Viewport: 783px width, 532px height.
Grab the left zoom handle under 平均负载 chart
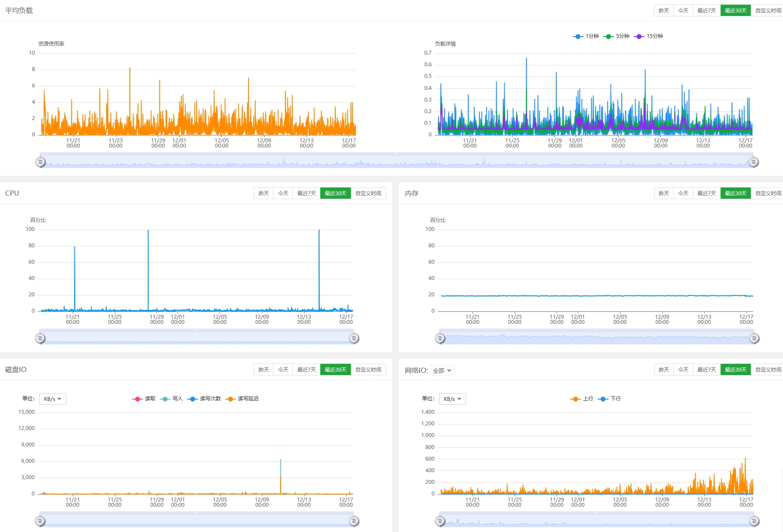tap(40, 162)
